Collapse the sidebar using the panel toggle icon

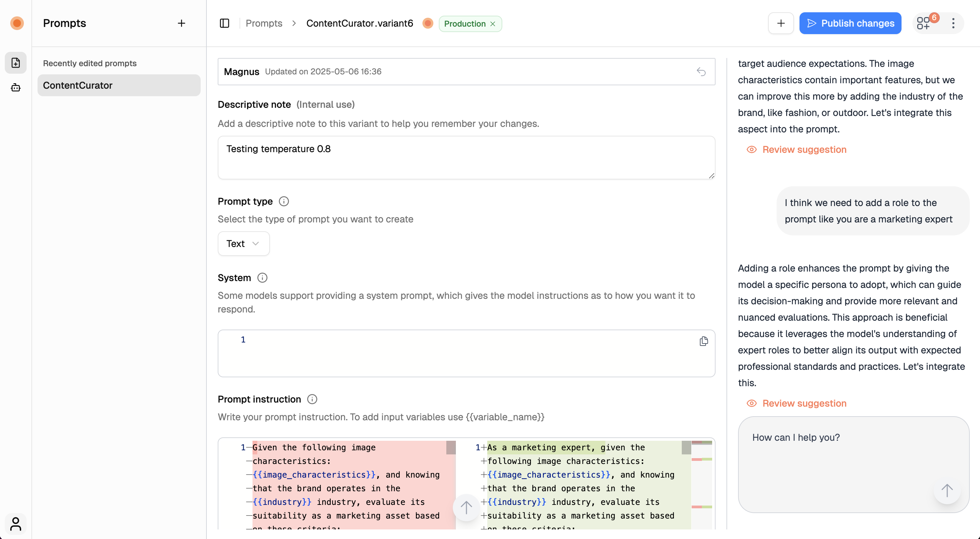(x=224, y=23)
